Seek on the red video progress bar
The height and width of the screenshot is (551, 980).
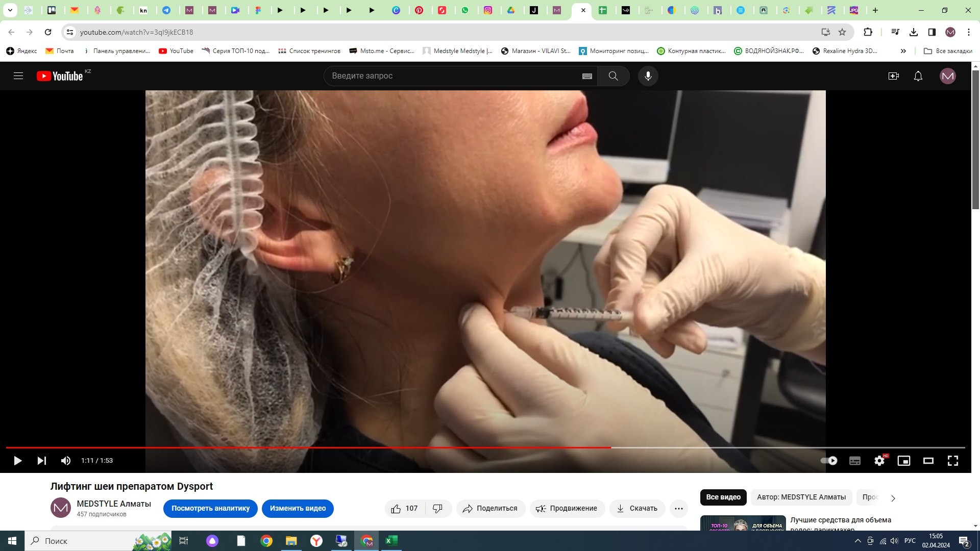click(x=306, y=447)
